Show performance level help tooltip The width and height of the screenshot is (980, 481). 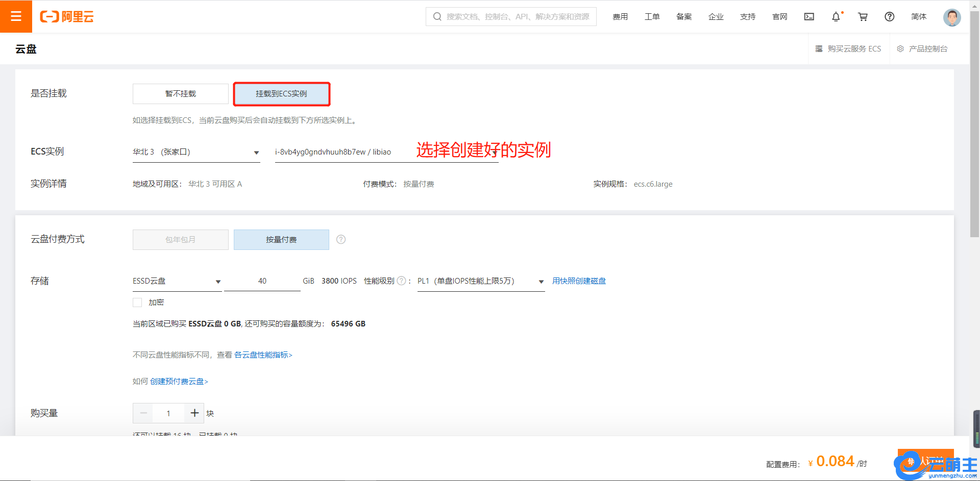(401, 281)
